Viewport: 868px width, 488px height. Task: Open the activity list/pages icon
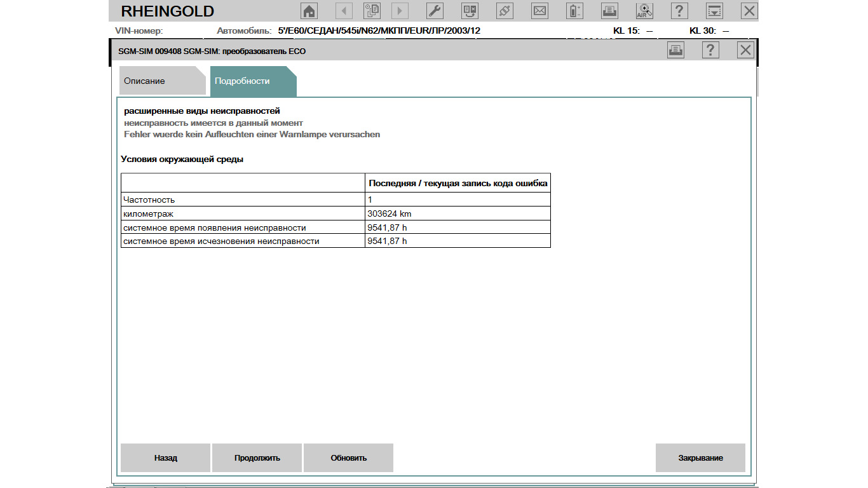click(372, 11)
